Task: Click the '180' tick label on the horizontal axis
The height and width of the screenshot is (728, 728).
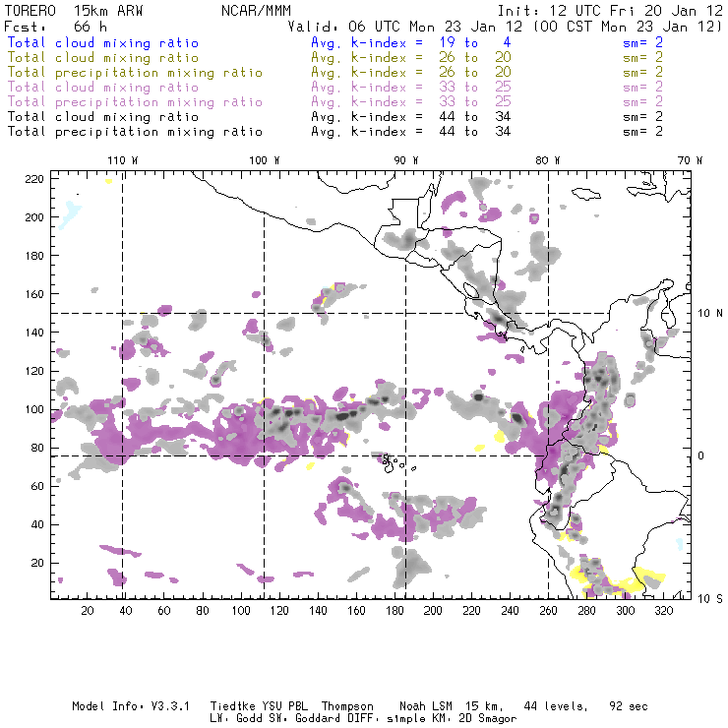Action: coord(394,611)
